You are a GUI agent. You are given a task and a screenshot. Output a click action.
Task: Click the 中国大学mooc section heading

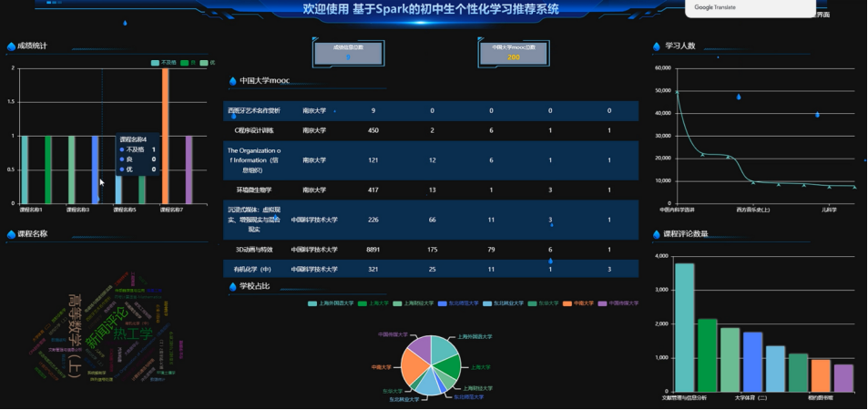[264, 81]
